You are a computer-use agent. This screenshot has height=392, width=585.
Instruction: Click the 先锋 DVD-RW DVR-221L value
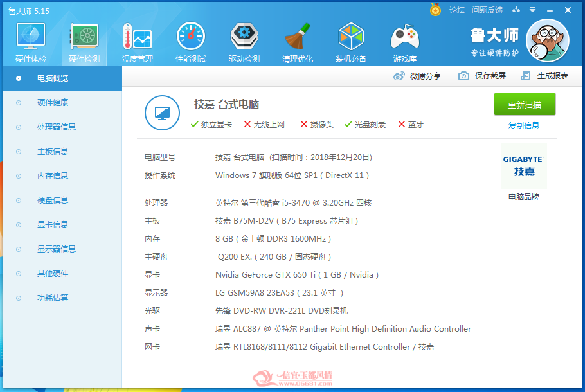[x=282, y=311]
